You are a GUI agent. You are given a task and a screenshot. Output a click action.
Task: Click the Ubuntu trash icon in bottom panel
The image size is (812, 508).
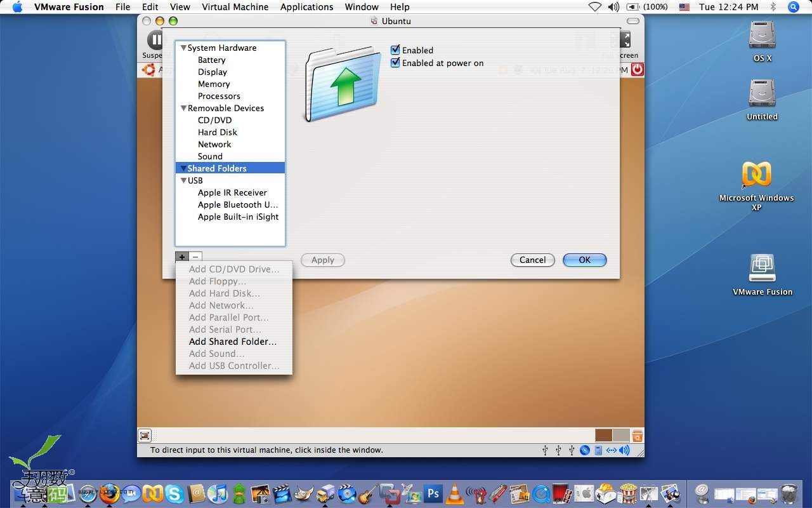[x=638, y=436]
